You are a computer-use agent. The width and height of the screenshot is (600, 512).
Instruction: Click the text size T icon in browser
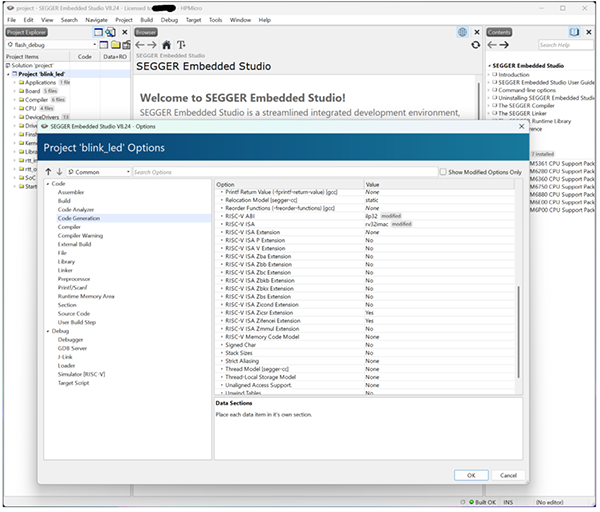click(181, 45)
